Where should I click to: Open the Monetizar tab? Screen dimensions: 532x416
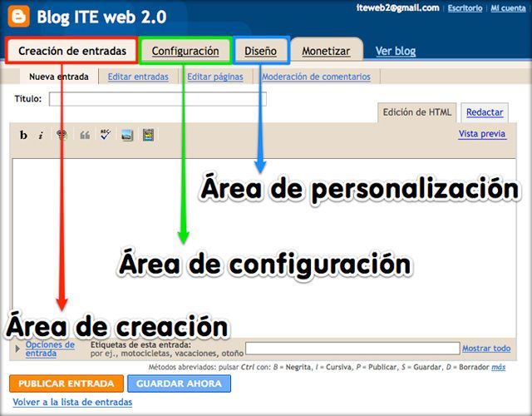click(325, 51)
